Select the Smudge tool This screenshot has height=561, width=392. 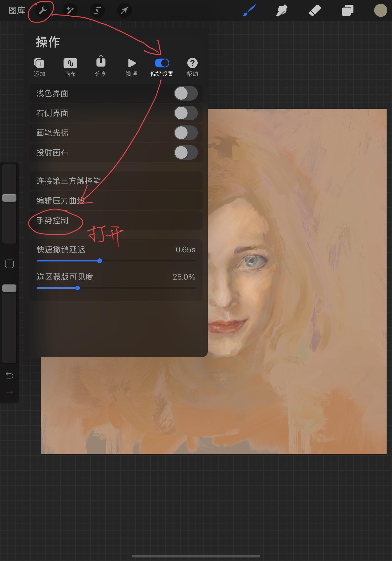pos(282,10)
